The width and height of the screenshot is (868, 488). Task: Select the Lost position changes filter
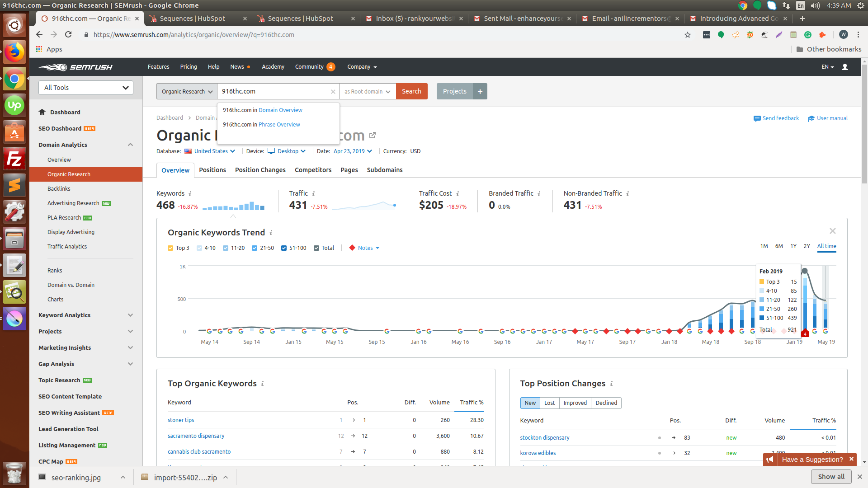click(x=549, y=403)
